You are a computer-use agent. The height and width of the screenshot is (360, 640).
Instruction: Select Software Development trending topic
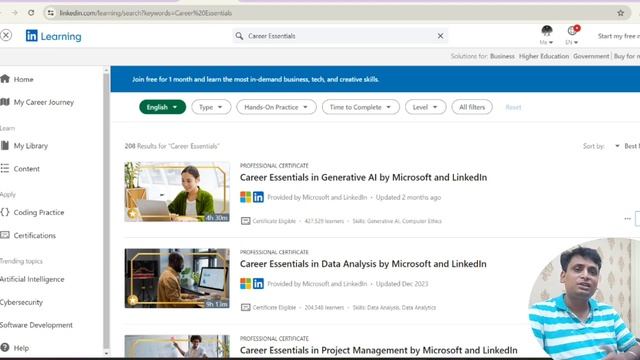(x=36, y=325)
